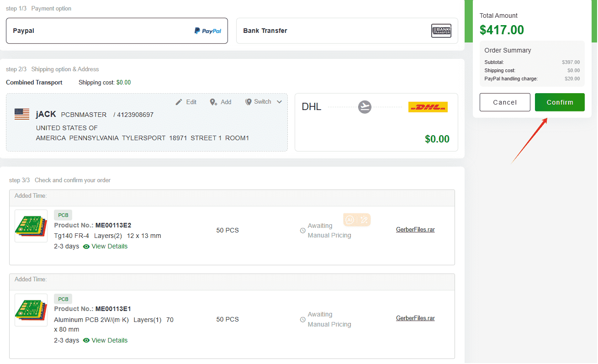Click the green PCB thumbnail for ME00113E2

31,226
